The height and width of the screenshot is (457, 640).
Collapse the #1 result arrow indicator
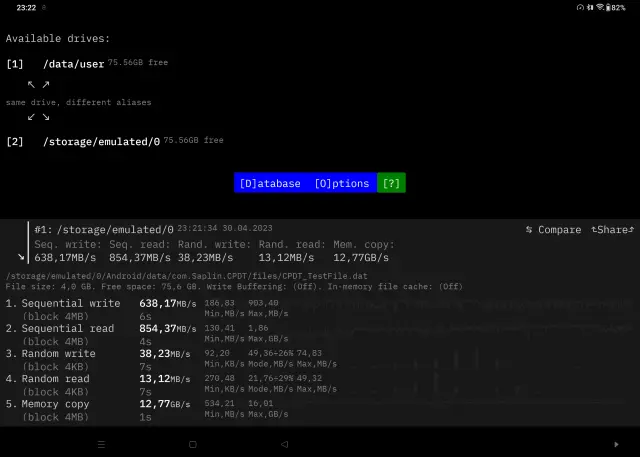[21, 257]
